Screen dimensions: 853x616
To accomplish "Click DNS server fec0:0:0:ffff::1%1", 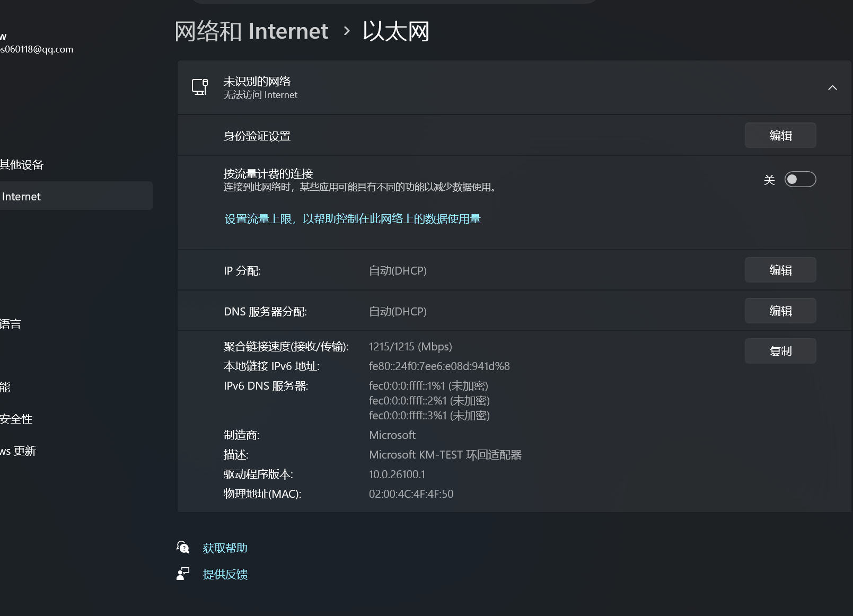I will 428,385.
